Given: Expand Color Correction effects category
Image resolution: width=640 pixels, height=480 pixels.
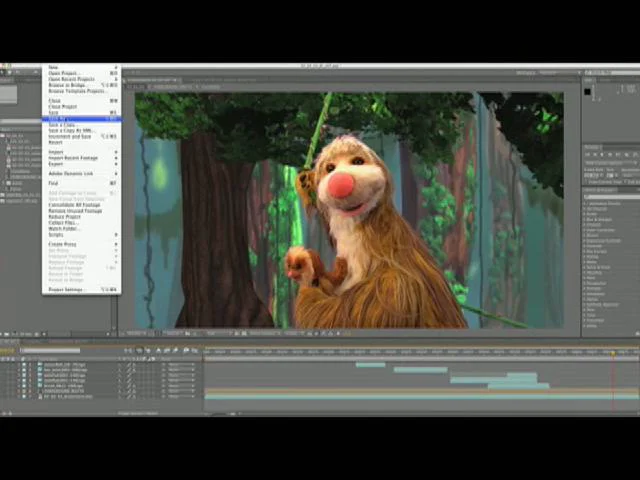Looking at the screenshot, I should (x=585, y=230).
